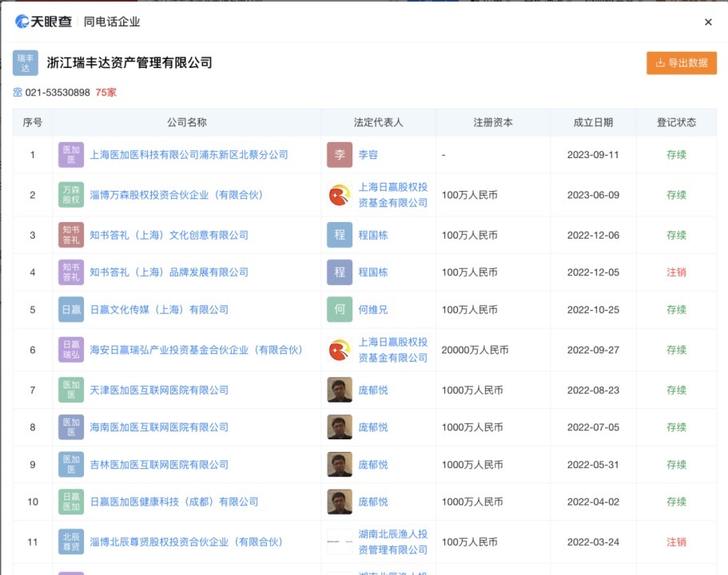Click 庞郁悦 photo in row 10
The image size is (728, 575).
[340, 502]
